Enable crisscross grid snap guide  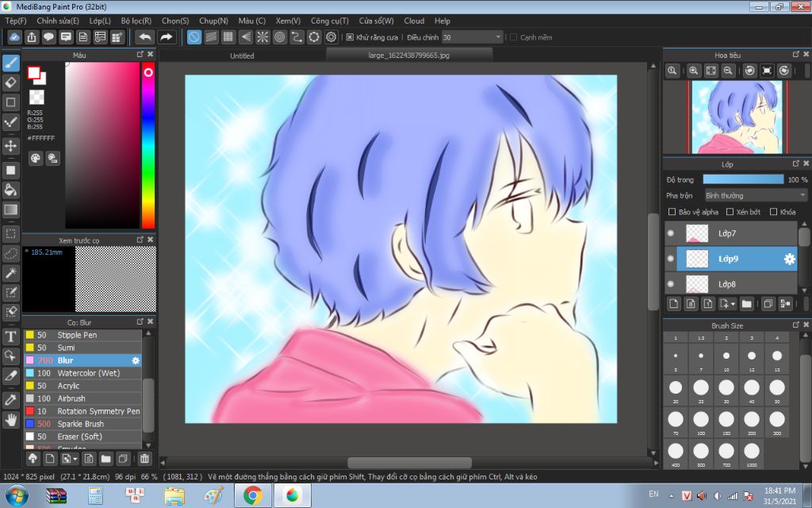click(228, 37)
